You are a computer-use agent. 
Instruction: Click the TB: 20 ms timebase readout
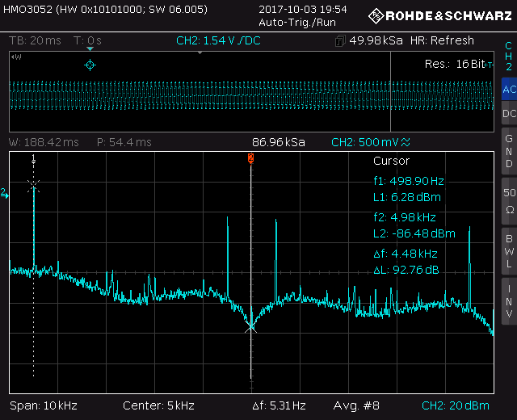click(x=34, y=41)
